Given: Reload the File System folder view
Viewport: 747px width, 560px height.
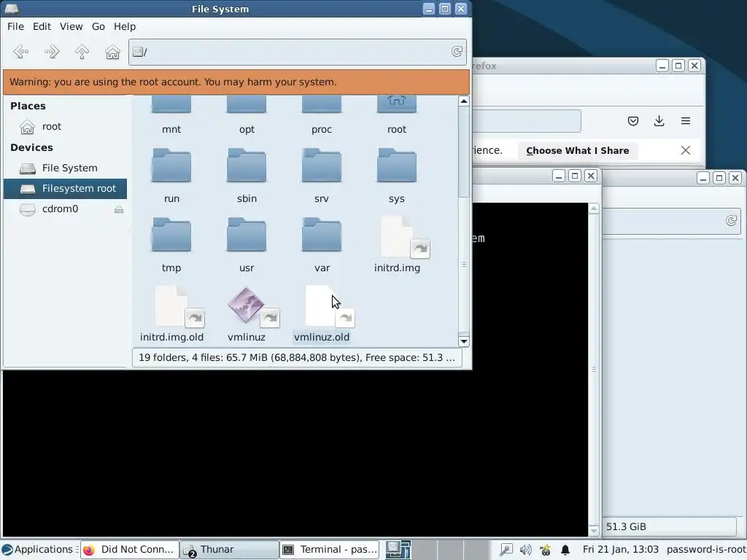Looking at the screenshot, I should pyautogui.click(x=457, y=52).
